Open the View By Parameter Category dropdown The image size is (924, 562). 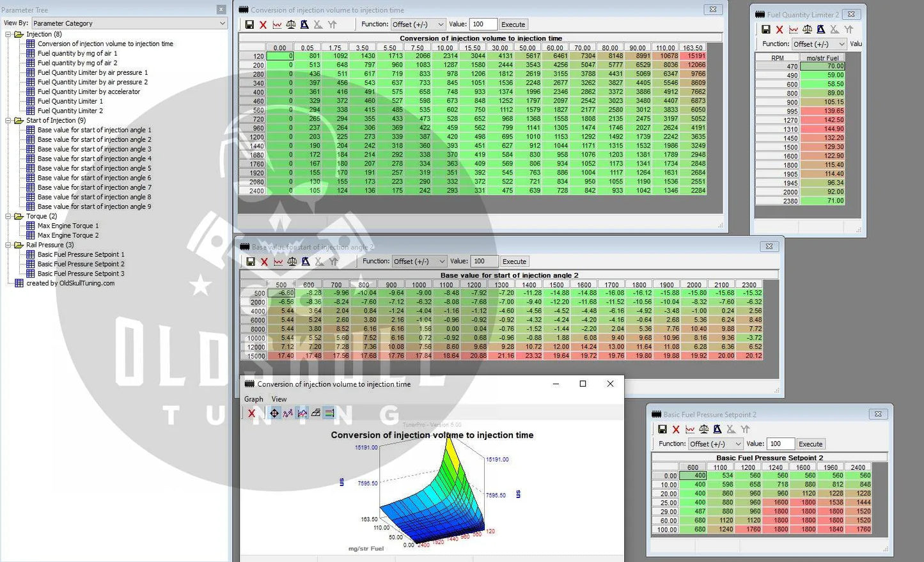click(x=129, y=23)
